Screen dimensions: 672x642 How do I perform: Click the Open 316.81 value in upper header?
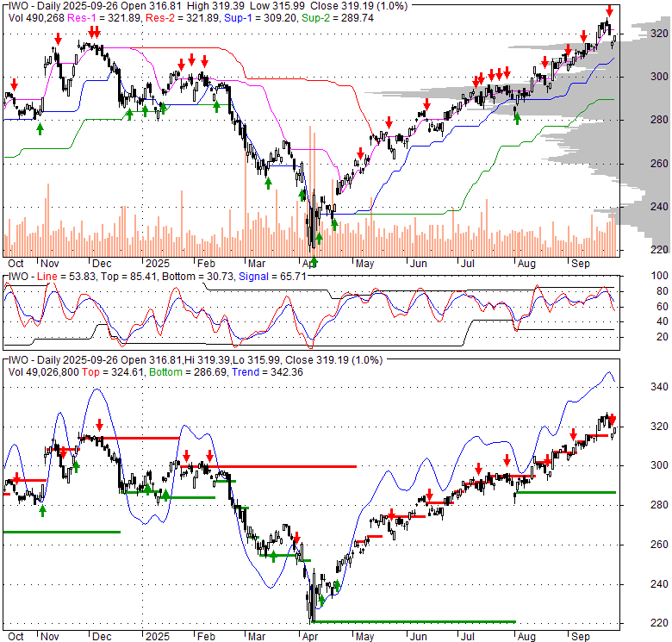152,6
